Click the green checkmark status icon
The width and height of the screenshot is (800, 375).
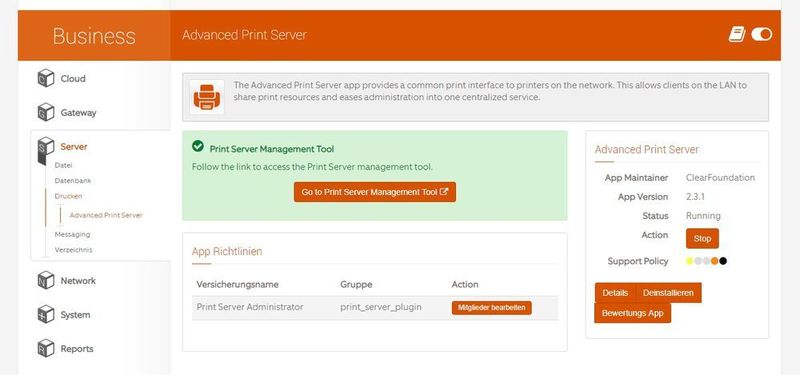197,146
